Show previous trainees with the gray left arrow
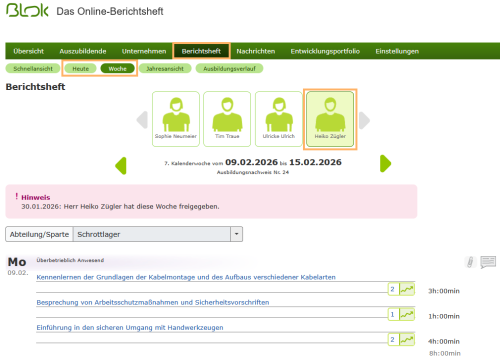Image resolution: width=500 pixels, height=360 pixels. click(x=142, y=120)
